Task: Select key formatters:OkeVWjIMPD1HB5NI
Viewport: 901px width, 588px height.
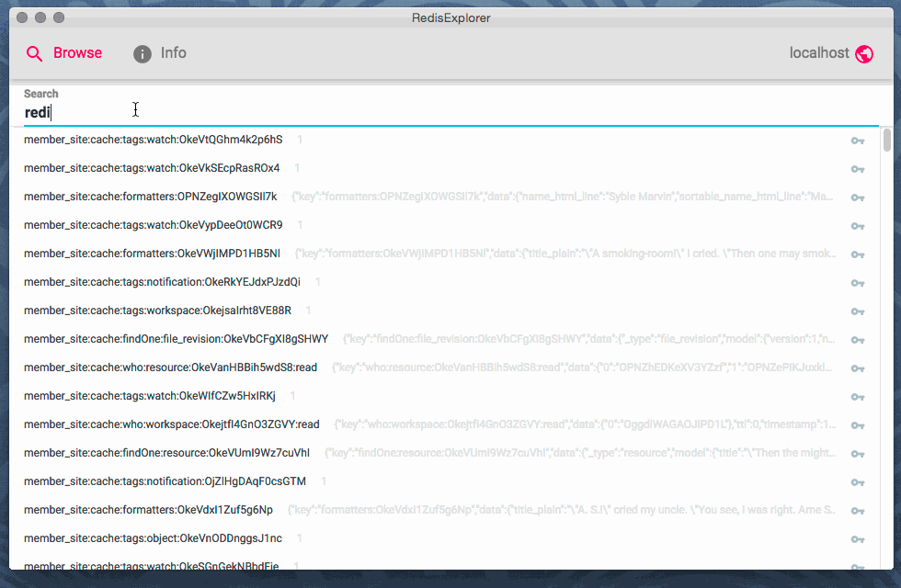Action: 152,254
